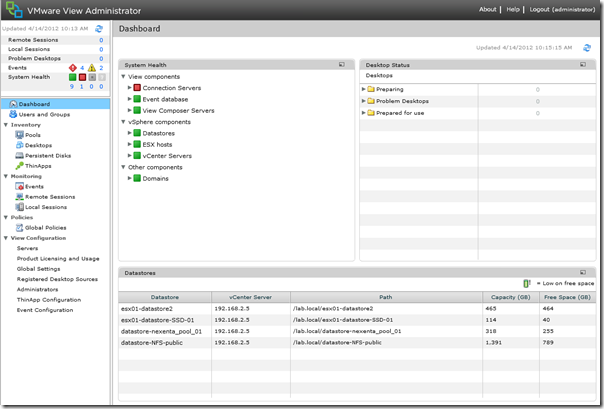Open Event Configuration
The width and height of the screenshot is (604, 409).
point(45,310)
